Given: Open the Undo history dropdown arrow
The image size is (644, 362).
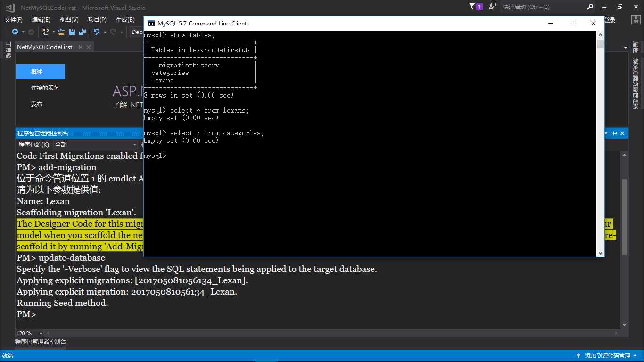Looking at the screenshot, I should [x=105, y=32].
